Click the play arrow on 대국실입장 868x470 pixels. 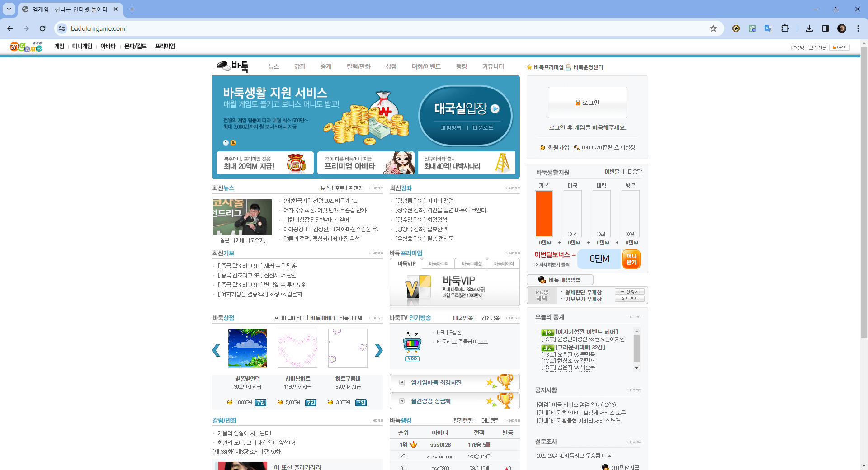pyautogui.click(x=495, y=108)
